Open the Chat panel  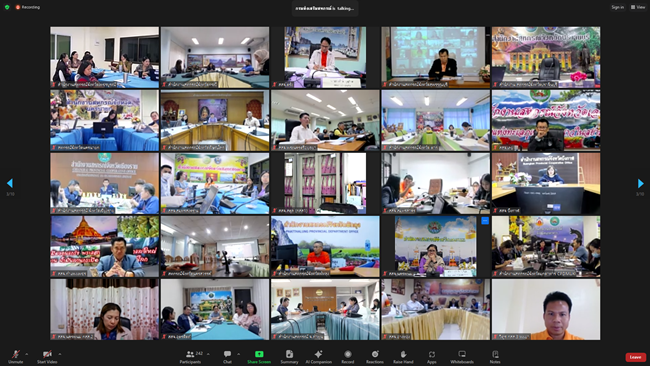pyautogui.click(x=227, y=356)
